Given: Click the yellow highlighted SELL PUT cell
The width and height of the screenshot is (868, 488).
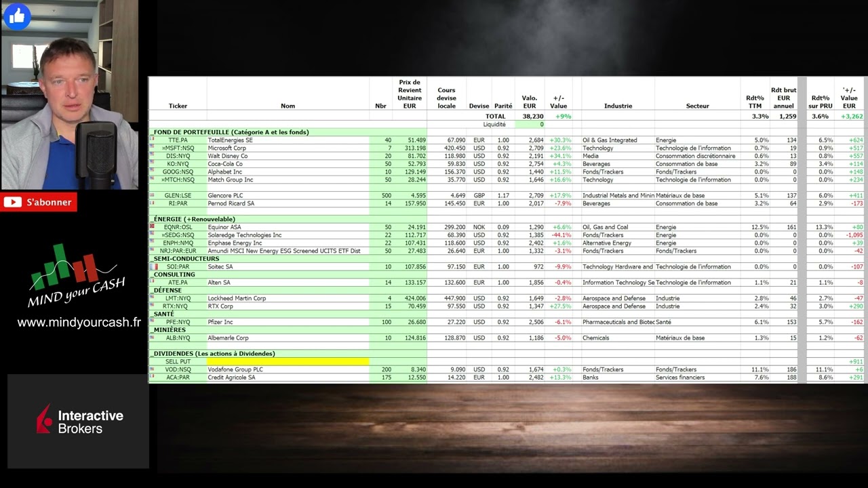Looking at the screenshot, I should pyautogui.click(x=288, y=361).
